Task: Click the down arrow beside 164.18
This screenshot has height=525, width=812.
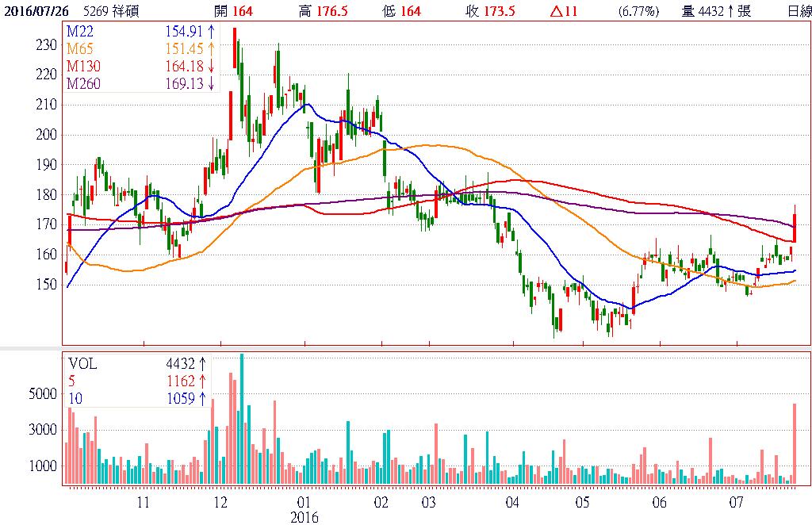Action: click(211, 67)
